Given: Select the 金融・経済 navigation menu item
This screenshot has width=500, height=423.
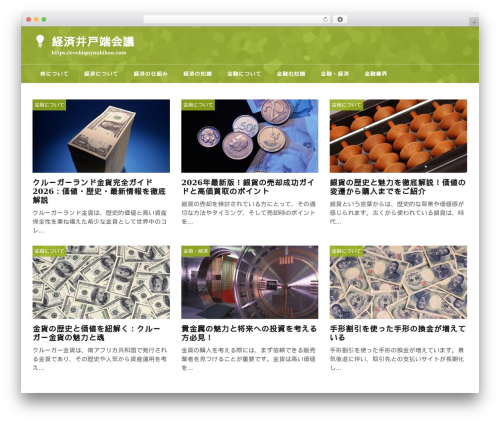Looking at the screenshot, I should [x=335, y=74].
